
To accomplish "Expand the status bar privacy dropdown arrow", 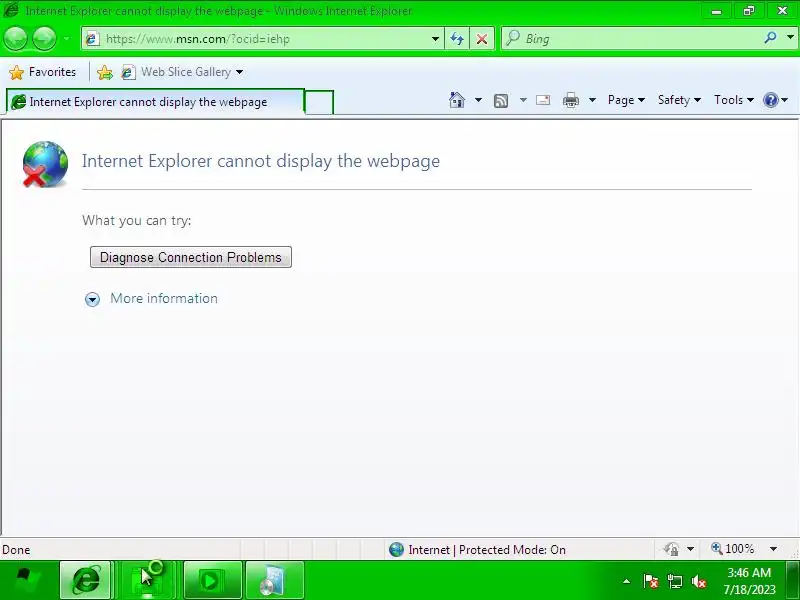I will [x=690, y=549].
